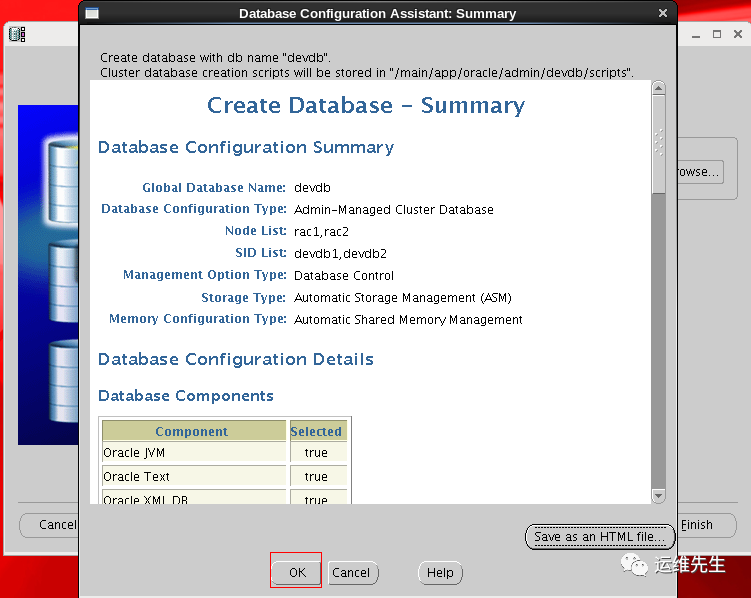This screenshot has width=751, height=598.
Task: Maximize the background DBCA window
Action: [717, 34]
